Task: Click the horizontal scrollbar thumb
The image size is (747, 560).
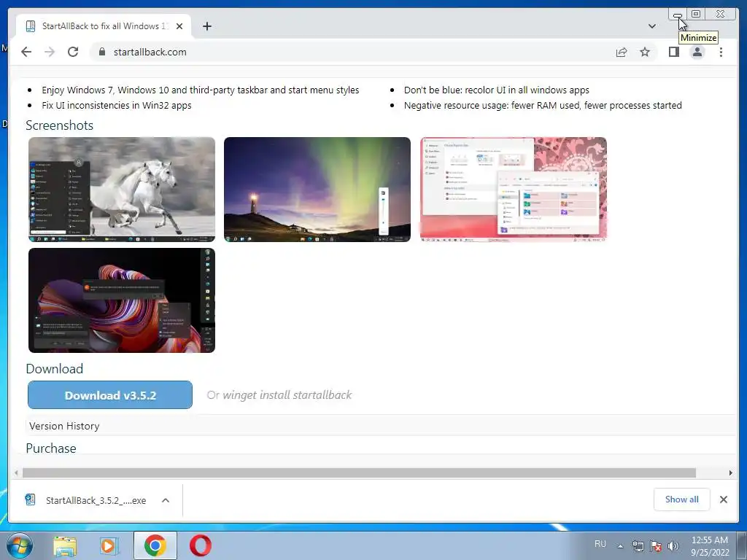Action: (359, 472)
